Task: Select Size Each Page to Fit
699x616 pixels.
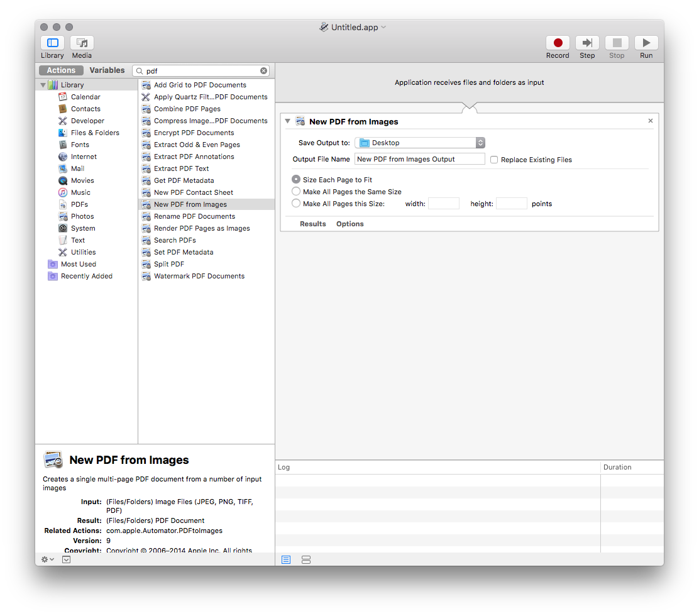Action: [x=296, y=179]
